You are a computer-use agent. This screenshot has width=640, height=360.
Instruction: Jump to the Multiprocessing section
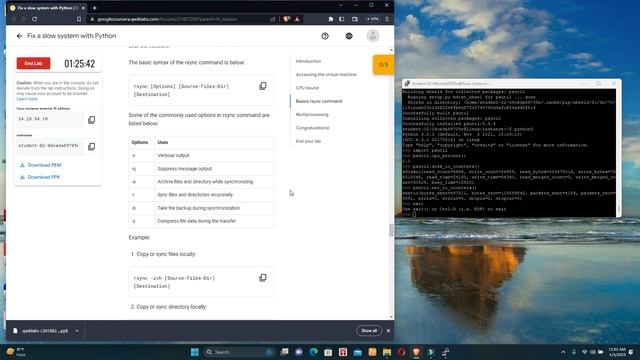click(312, 115)
